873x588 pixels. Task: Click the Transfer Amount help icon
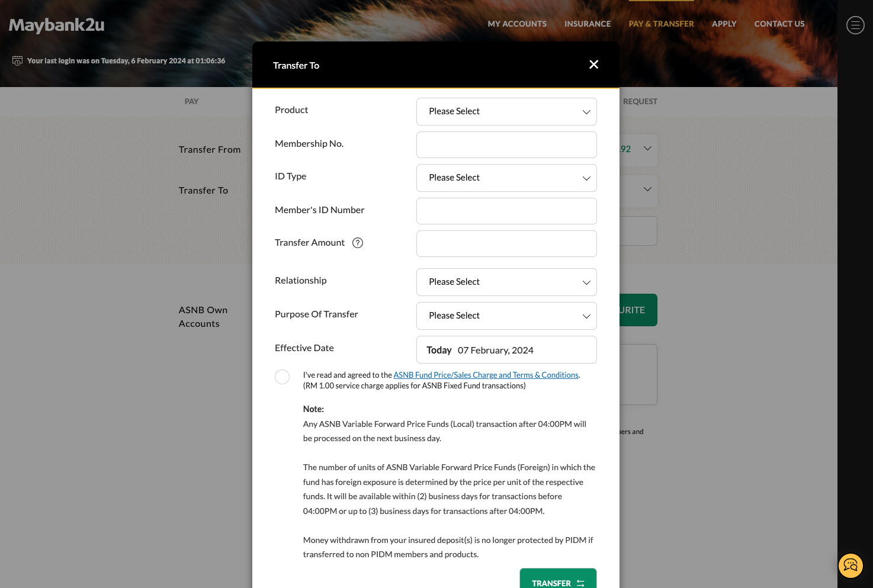coord(358,243)
